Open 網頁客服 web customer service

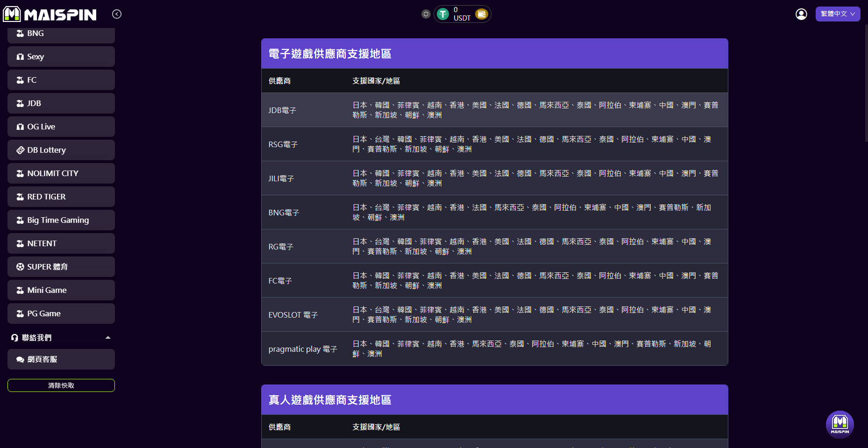coord(61,359)
